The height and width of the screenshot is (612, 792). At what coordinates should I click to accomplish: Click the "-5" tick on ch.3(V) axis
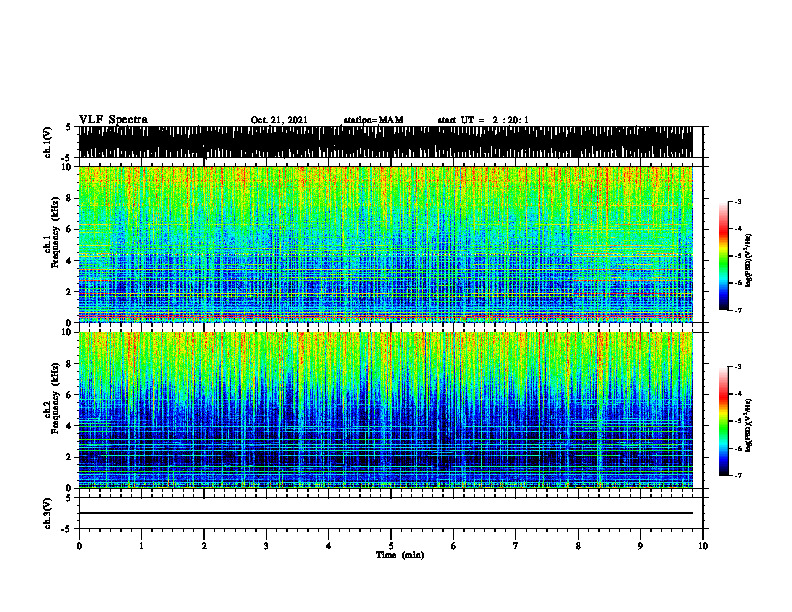(67, 529)
